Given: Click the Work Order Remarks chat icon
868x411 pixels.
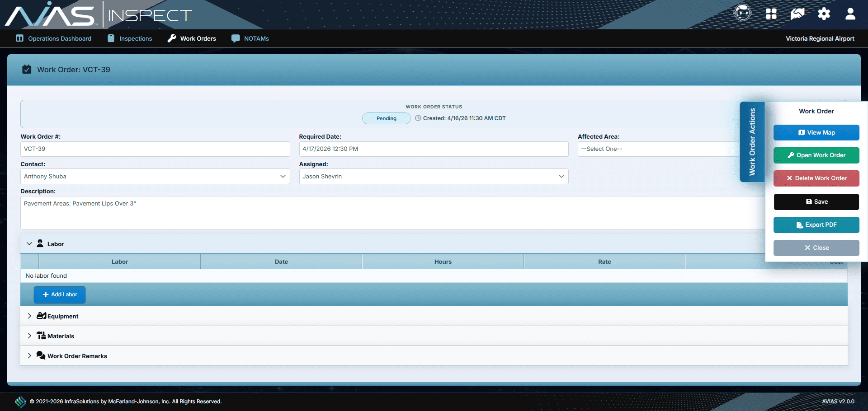Looking at the screenshot, I should (41, 355).
